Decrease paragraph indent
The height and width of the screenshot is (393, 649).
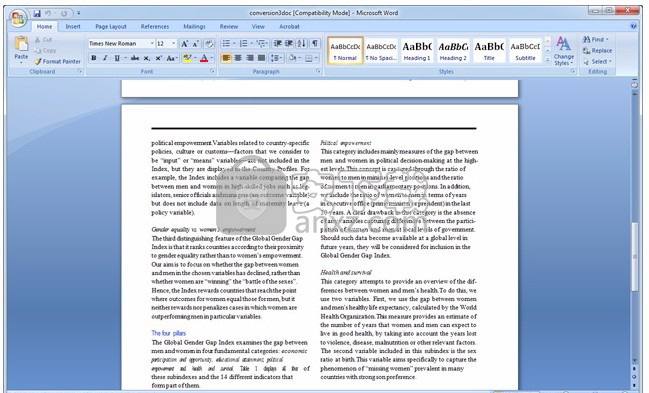[278, 43]
